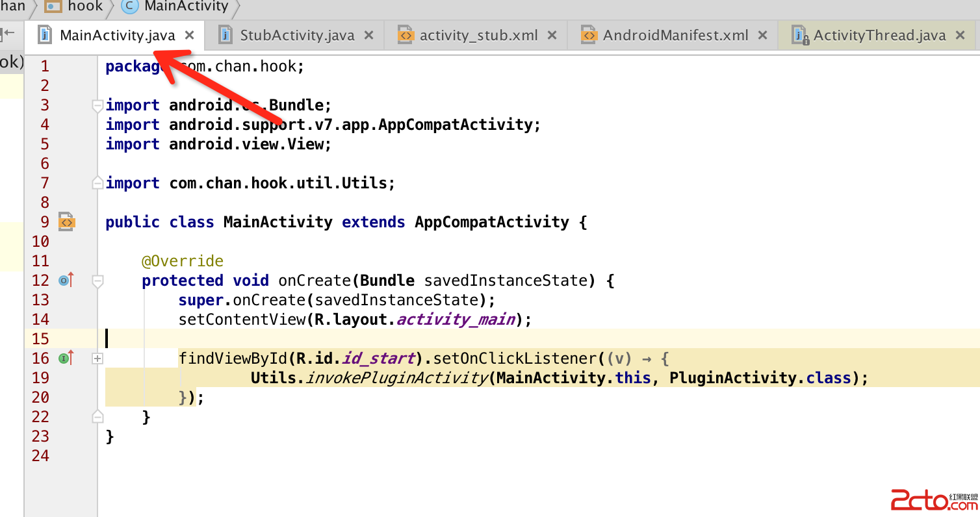Click the fold end marker on line 7
The height and width of the screenshot is (517, 980).
click(x=97, y=183)
